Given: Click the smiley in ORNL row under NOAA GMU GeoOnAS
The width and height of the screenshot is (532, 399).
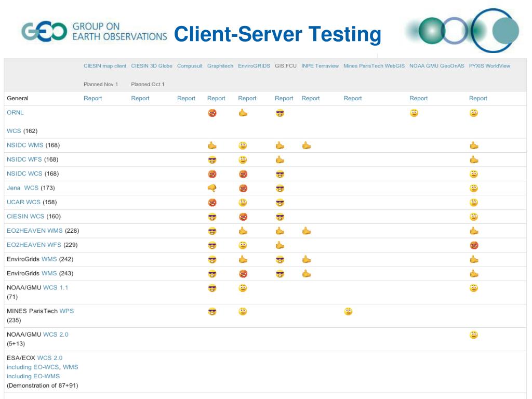Looking at the screenshot, I should [x=414, y=113].
